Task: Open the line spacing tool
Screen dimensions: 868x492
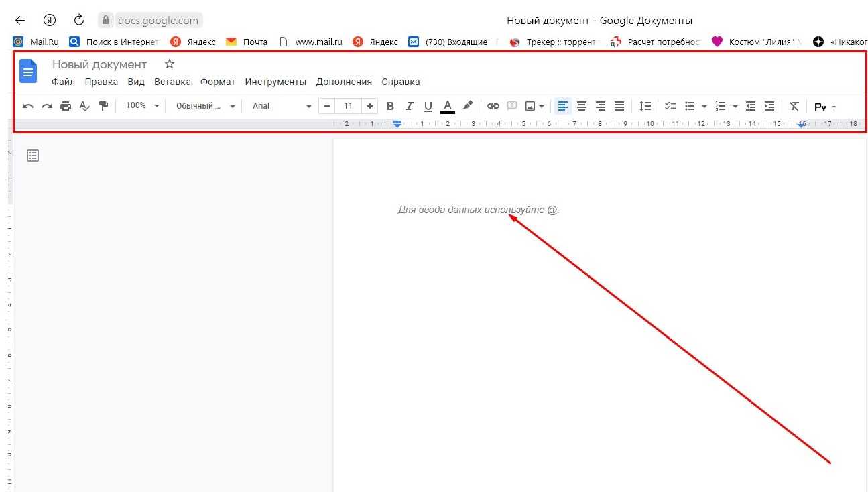Action: [x=645, y=106]
